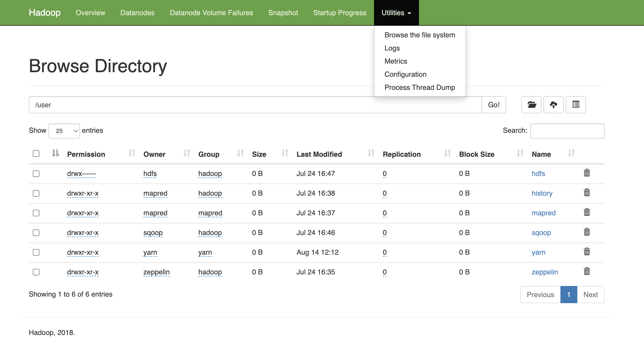The width and height of the screenshot is (644, 364).
Task: Click the make directory icon
Action: pos(532,105)
